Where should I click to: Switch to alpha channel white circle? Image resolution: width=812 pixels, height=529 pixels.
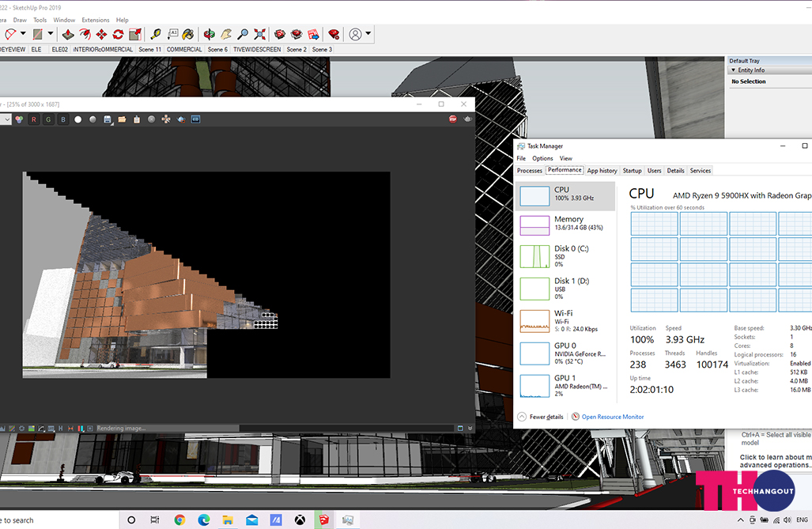tap(77, 119)
